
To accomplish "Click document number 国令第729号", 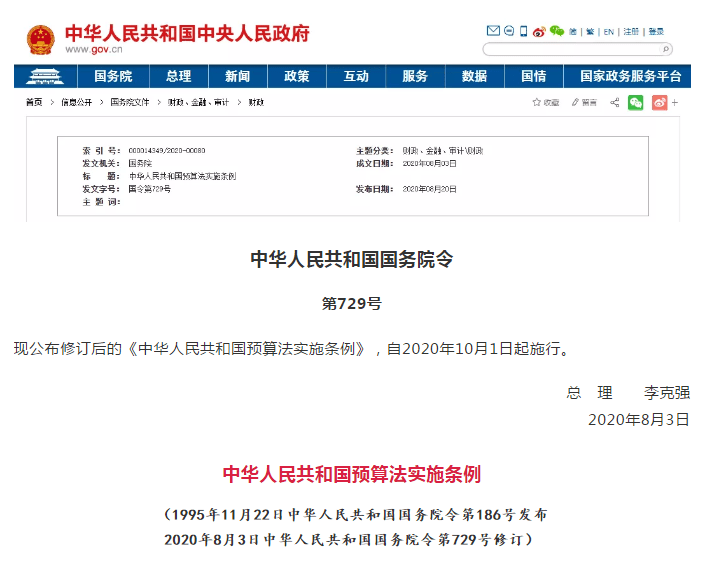I will 149,189.
